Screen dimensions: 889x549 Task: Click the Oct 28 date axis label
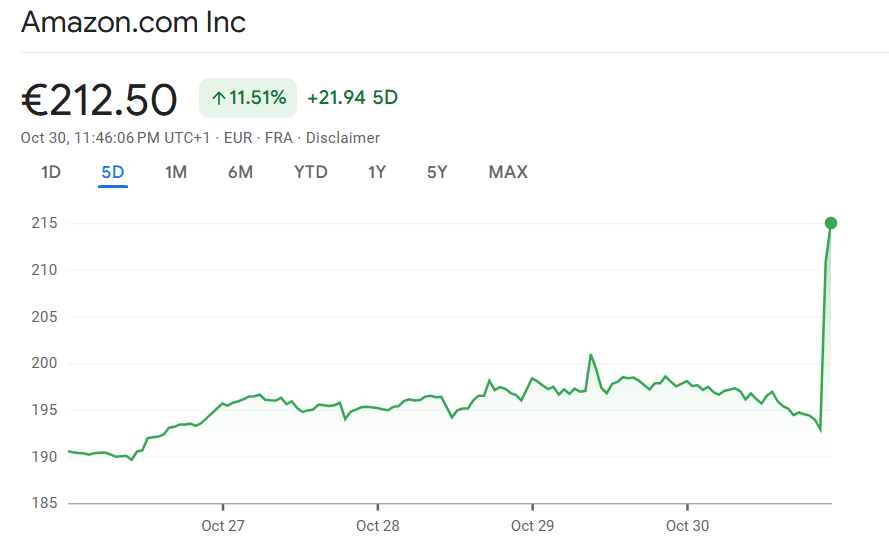tap(377, 526)
